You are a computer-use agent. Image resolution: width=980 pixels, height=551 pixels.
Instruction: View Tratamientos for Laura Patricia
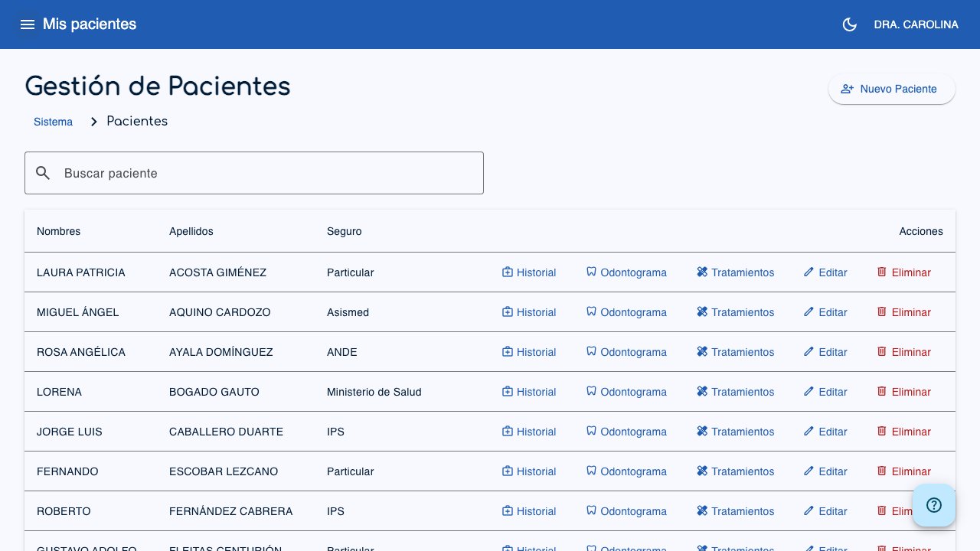tap(736, 272)
